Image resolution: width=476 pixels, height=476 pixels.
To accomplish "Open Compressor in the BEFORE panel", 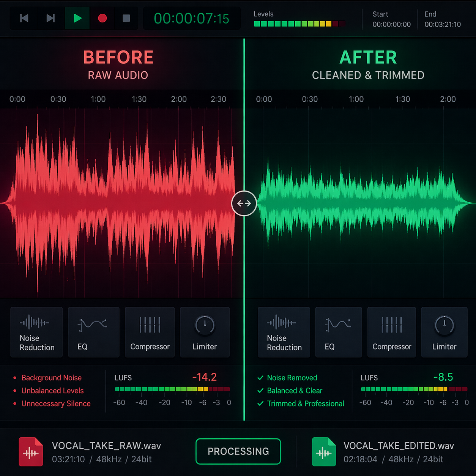I will (150, 332).
